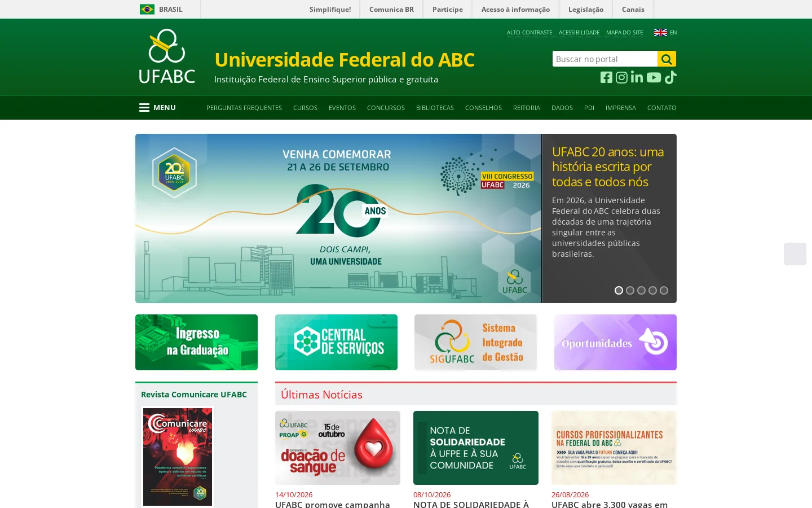Open UFABC 20 anos headline link
Viewport: 812px width, 508px height.
tap(608, 167)
